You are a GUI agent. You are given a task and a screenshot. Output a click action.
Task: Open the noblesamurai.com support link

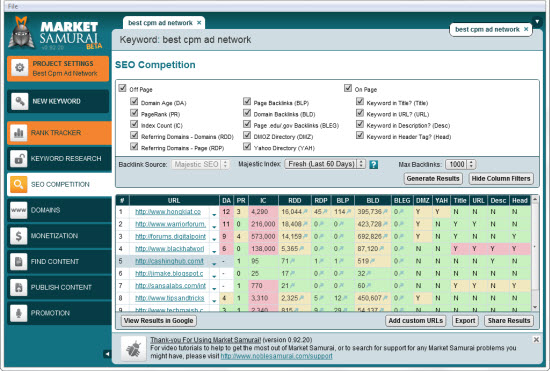[276, 356]
